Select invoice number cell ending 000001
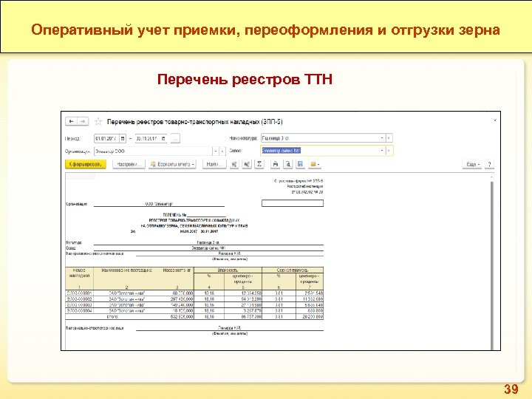This screenshot has width=532, height=399. pos(79,293)
